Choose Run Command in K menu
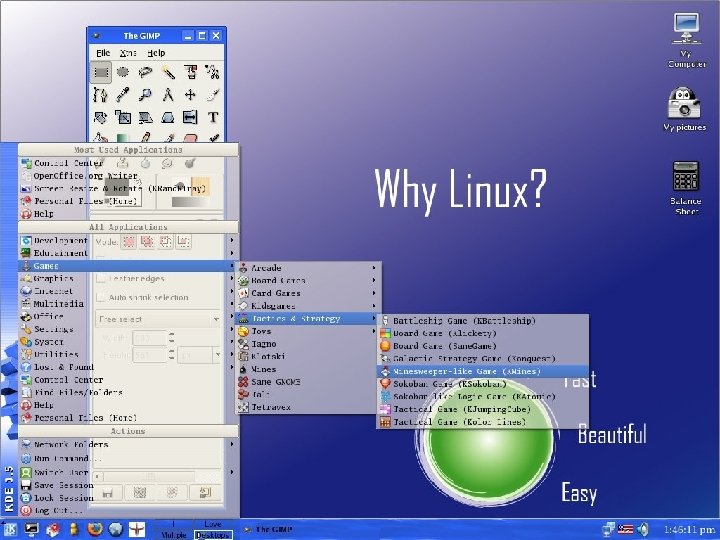Viewport: 720px width, 540px height. click(x=128, y=458)
